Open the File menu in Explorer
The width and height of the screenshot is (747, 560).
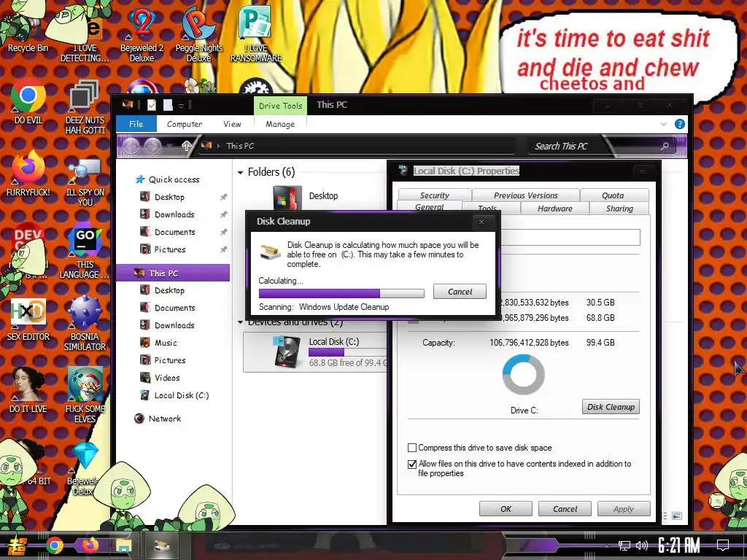[136, 124]
